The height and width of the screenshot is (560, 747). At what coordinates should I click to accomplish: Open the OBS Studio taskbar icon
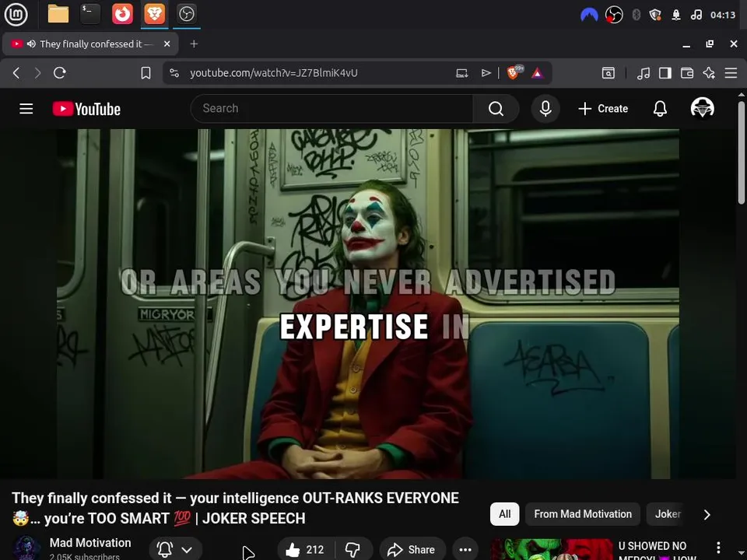click(186, 14)
